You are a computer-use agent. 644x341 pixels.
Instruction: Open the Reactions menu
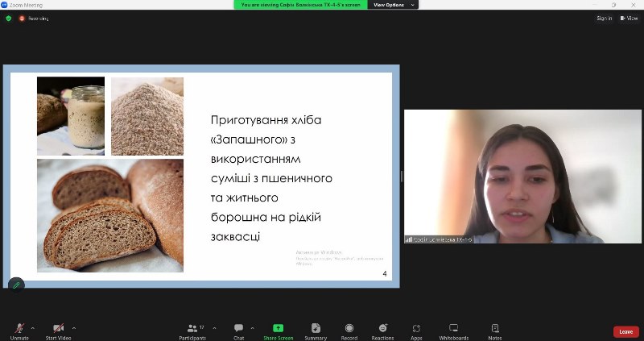382,329
